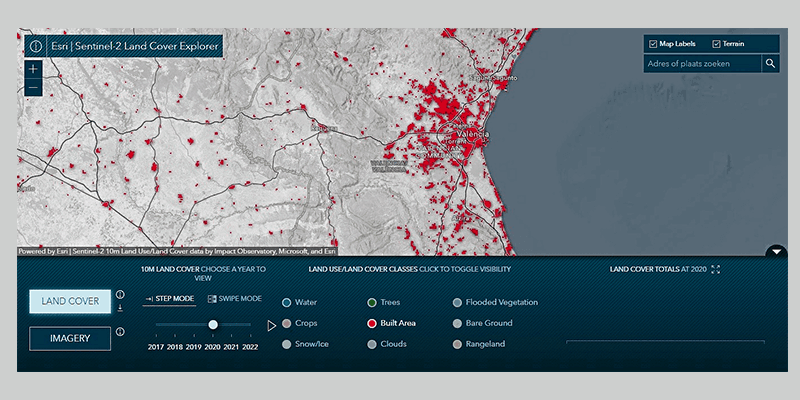The width and height of the screenshot is (800, 400).
Task: Select year 2019 on timeline
Action: tap(194, 347)
